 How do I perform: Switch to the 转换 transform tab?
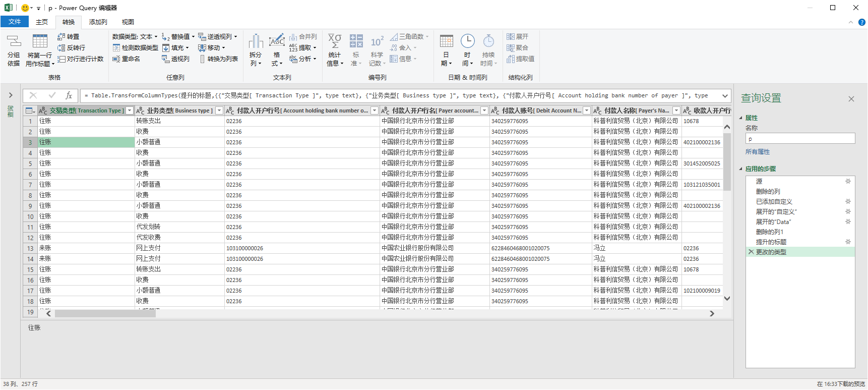pyautogui.click(x=69, y=22)
